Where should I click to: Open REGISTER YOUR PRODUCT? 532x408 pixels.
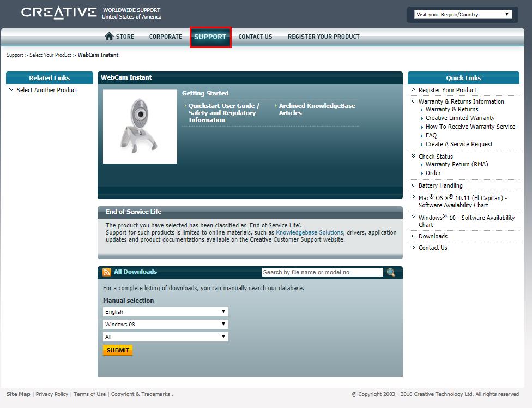[323, 37]
